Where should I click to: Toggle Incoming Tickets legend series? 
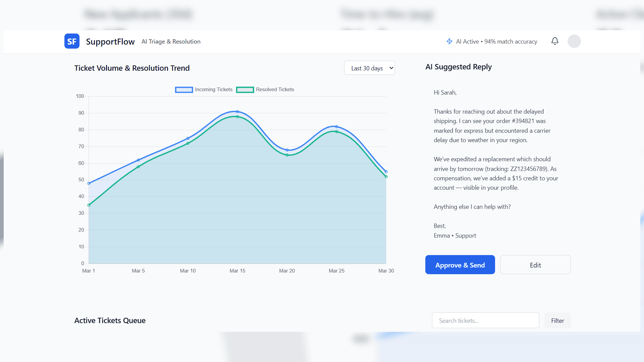coord(213,89)
